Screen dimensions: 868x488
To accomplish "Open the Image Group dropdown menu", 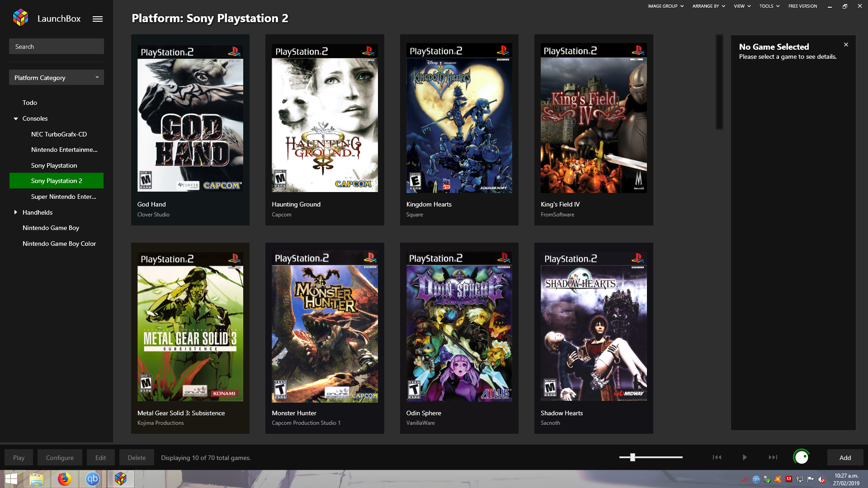I will pos(665,6).
